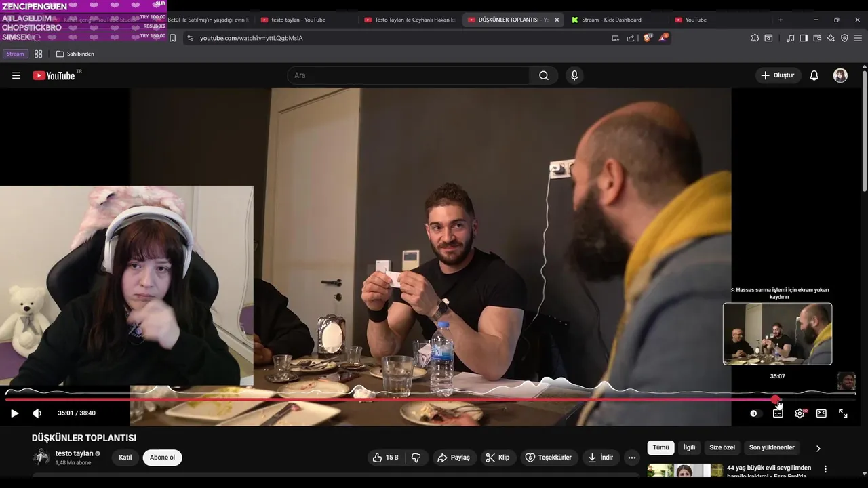This screenshot has height=488, width=868.
Task: Click the apps grid icon in bookmarks bar
Action: 39,54
